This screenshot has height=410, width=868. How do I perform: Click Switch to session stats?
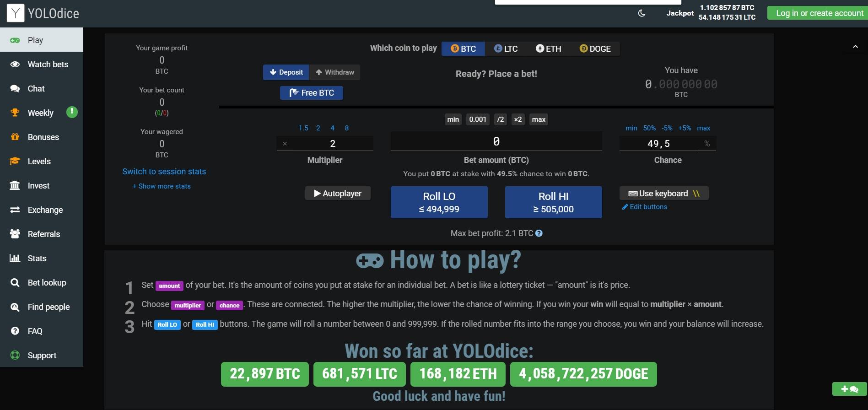(x=164, y=172)
